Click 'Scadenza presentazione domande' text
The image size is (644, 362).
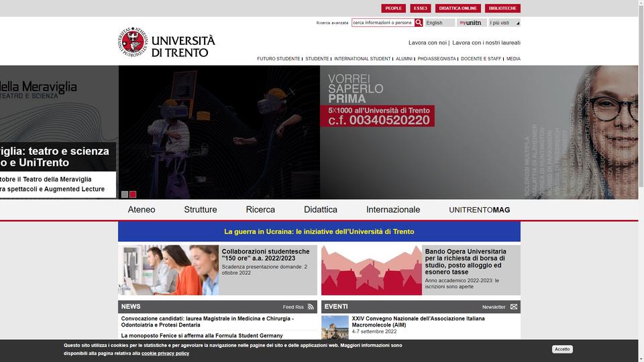(264, 269)
